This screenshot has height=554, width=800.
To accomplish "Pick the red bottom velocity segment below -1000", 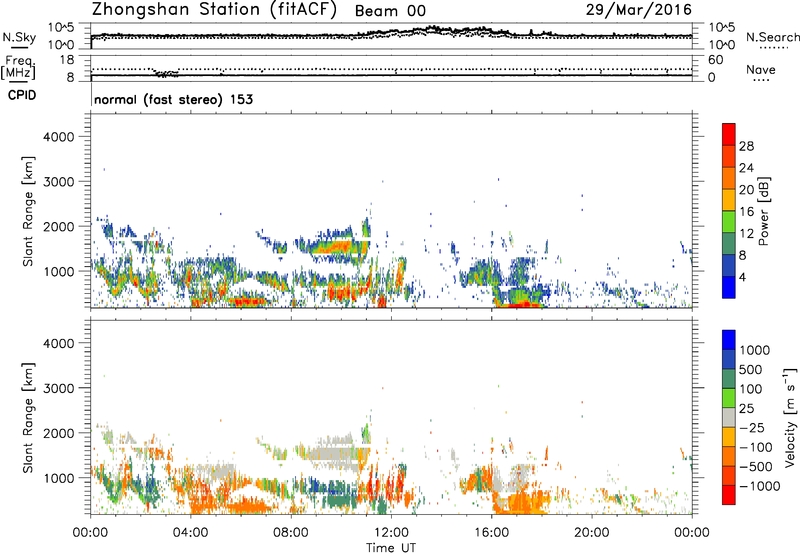I will coord(729,495).
